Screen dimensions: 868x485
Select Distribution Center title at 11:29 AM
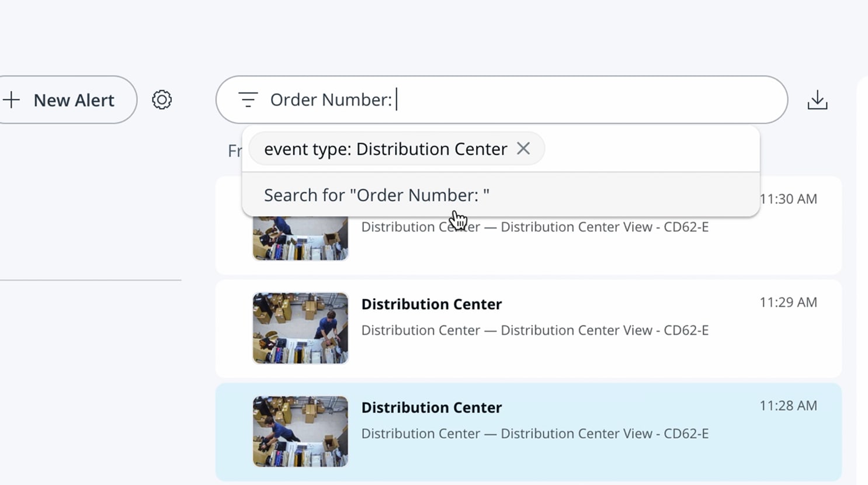pos(432,304)
